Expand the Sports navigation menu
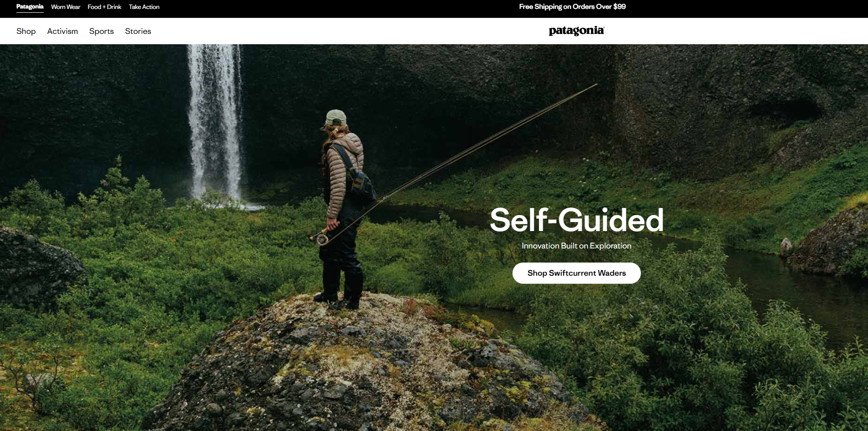This screenshot has height=431, width=868. pos(102,31)
